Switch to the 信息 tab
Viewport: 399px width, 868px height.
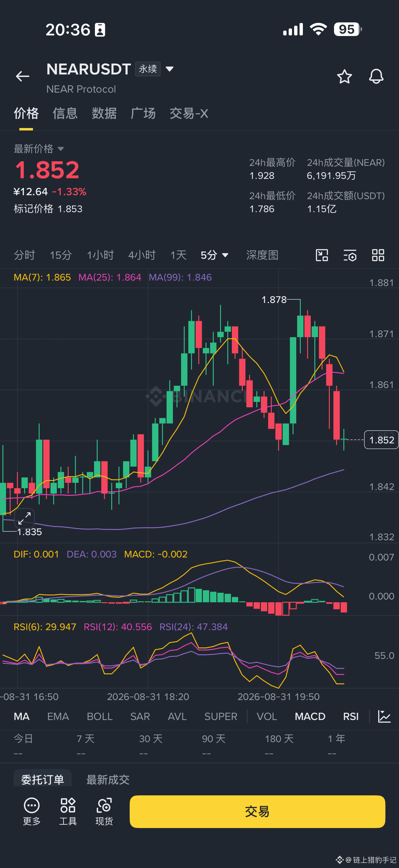click(x=65, y=113)
